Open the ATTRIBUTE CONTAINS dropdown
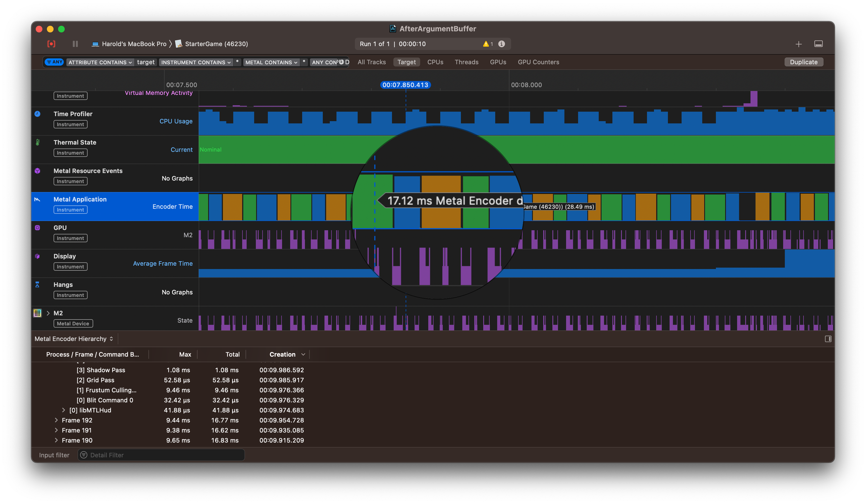The height and width of the screenshot is (504, 866). click(100, 62)
